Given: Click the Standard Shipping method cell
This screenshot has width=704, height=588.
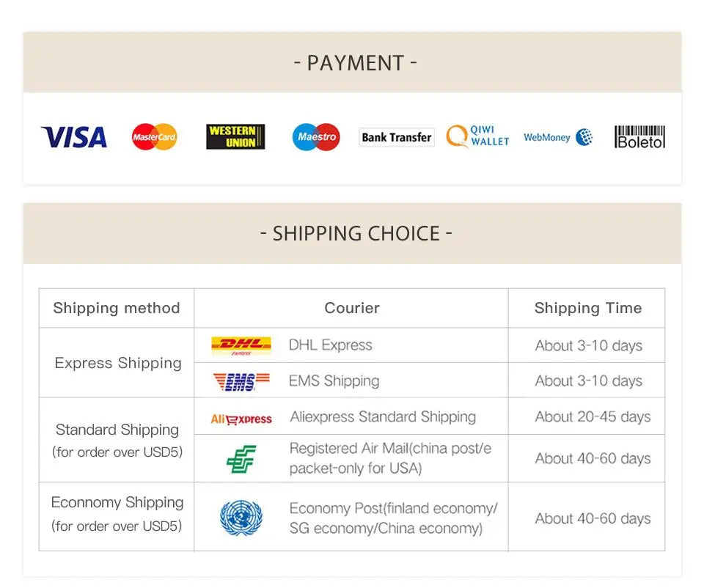Looking at the screenshot, I should 117,439.
